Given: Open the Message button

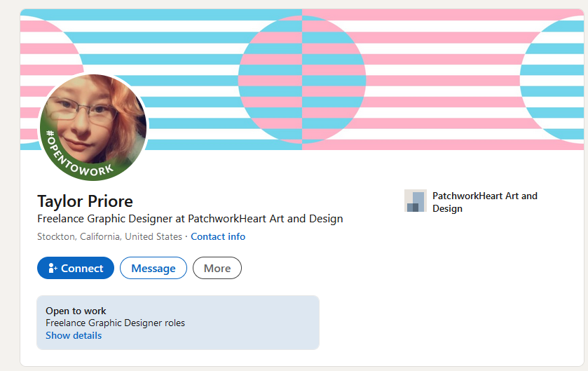Looking at the screenshot, I should pos(153,268).
